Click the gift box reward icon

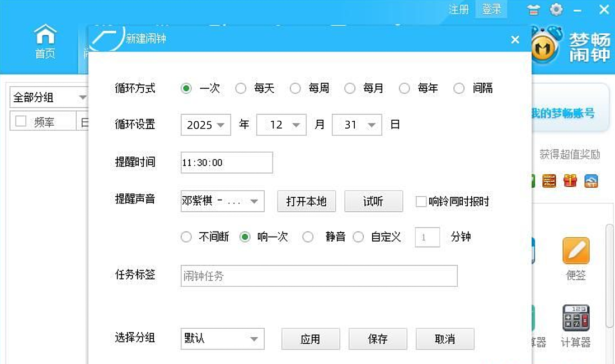click(570, 181)
